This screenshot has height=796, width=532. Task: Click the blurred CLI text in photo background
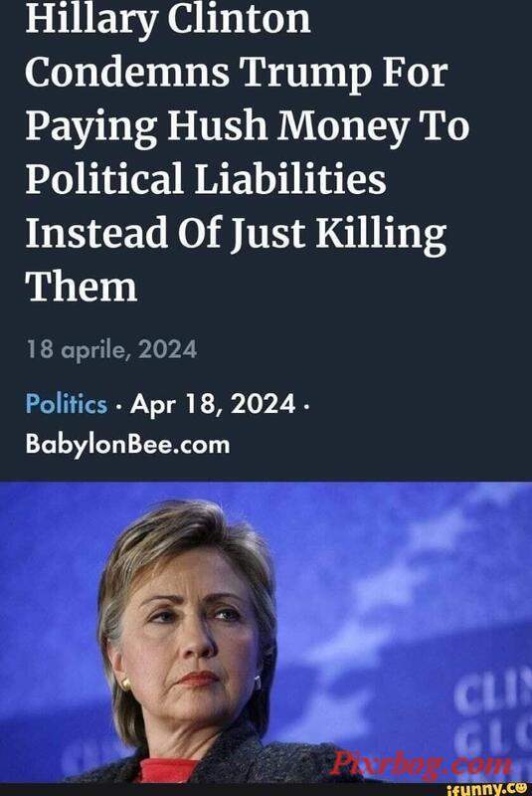(x=492, y=694)
